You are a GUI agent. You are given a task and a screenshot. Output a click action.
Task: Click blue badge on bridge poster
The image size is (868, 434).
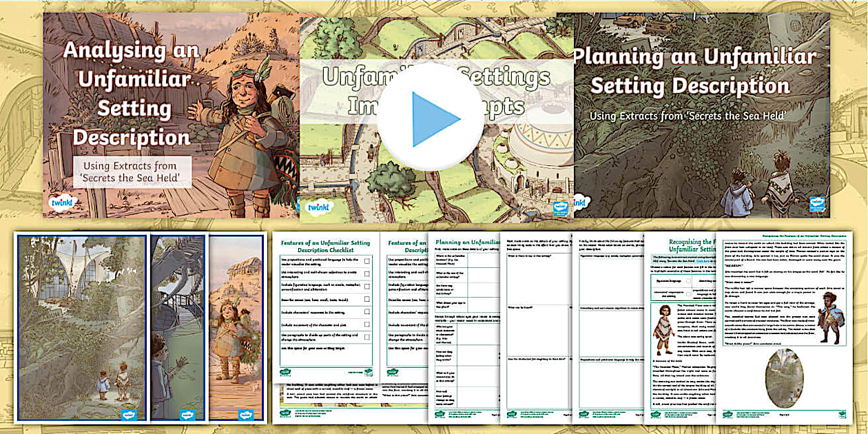pos(188,414)
